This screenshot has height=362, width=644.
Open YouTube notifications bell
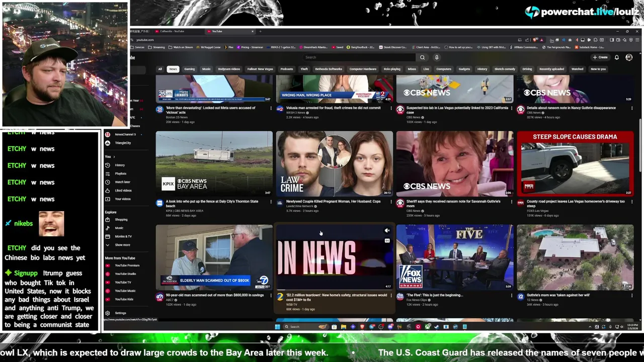pyautogui.click(x=616, y=57)
